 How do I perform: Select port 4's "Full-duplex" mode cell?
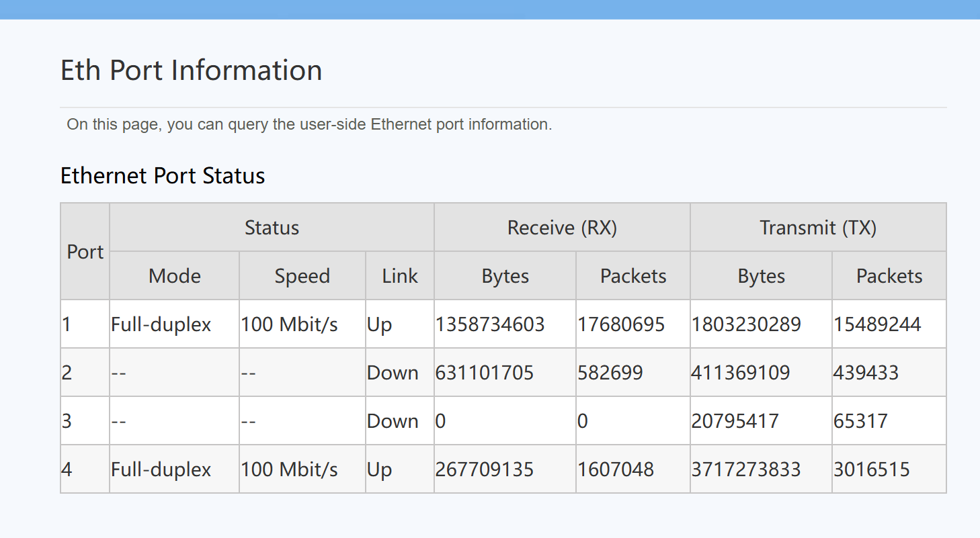(x=175, y=469)
